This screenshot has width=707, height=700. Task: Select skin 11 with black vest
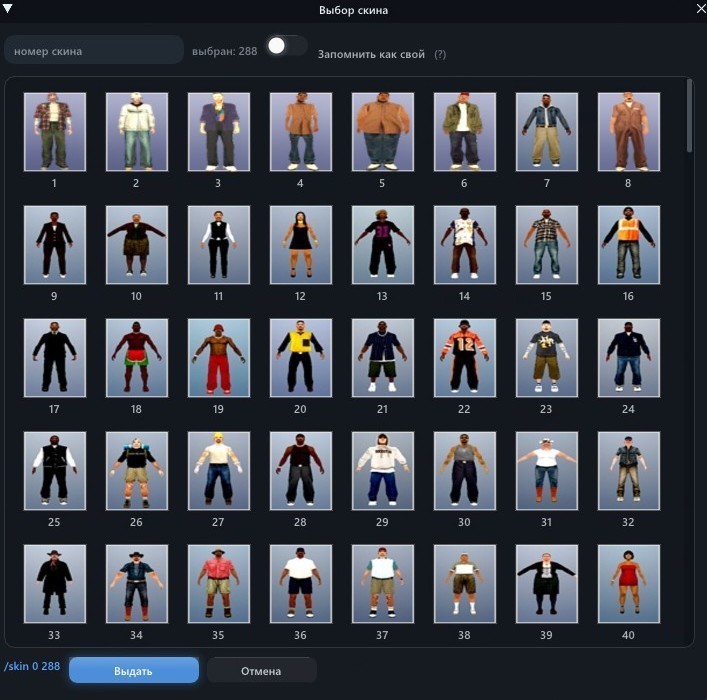[x=219, y=245]
